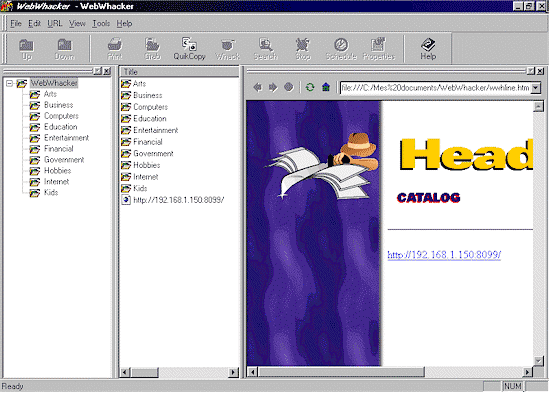Click the Government folder icon in Title list
This screenshot has height=393, width=550.
(x=126, y=154)
